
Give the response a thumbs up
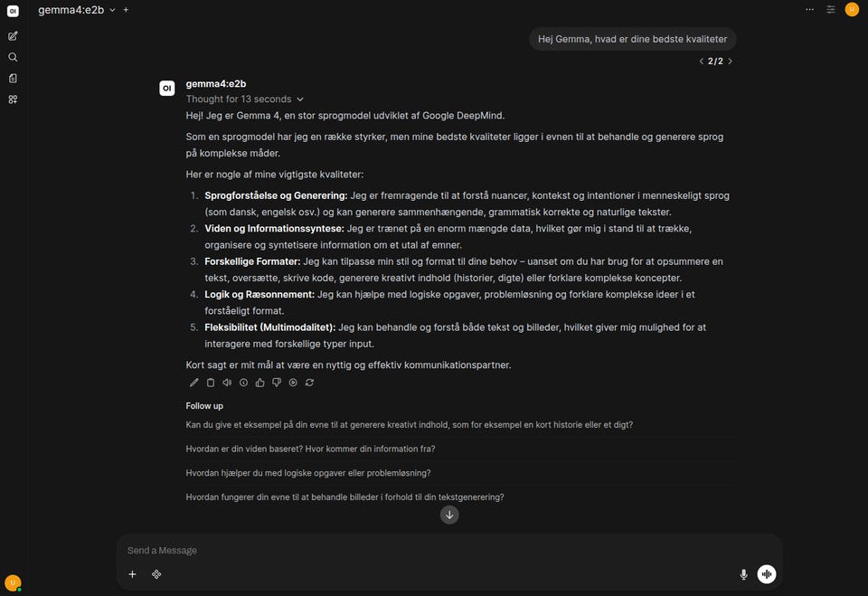(260, 383)
